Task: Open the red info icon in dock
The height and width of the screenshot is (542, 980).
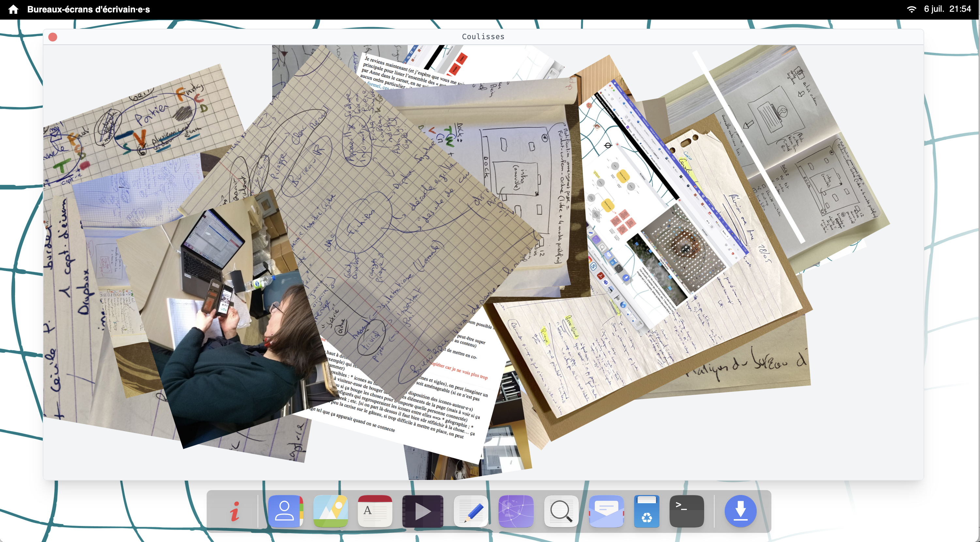Action: coord(235,511)
